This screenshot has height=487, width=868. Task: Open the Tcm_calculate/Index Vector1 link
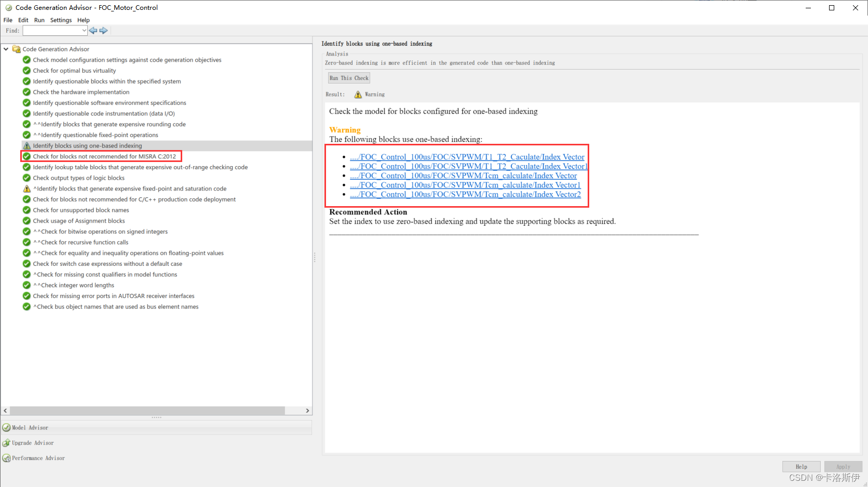(x=465, y=185)
